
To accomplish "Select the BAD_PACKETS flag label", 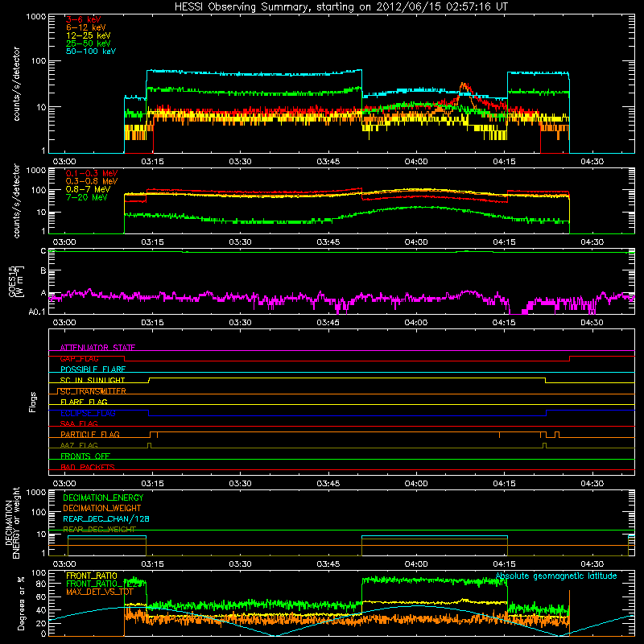I will (88, 467).
